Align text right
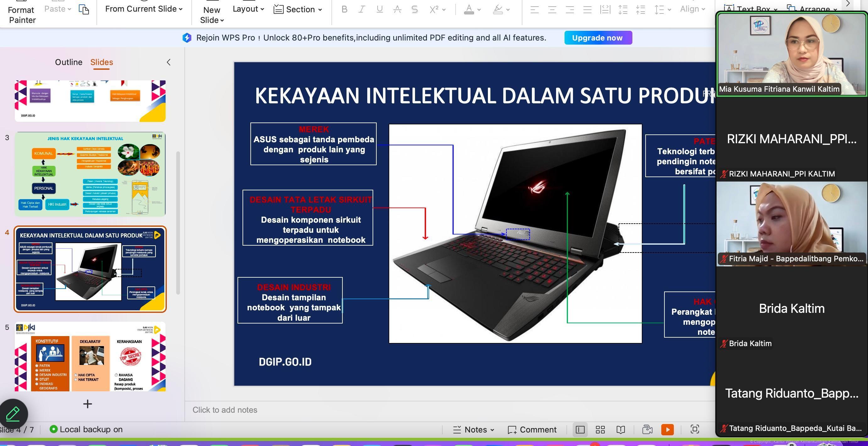Screen dimensions: 868x446 point(570,10)
